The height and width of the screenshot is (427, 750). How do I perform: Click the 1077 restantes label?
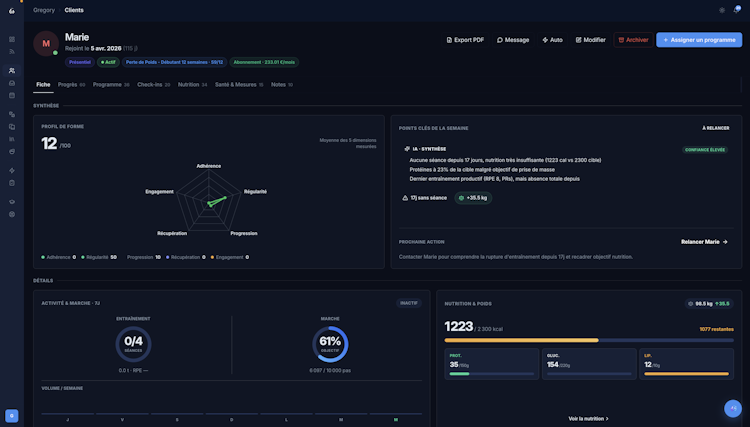(716, 329)
